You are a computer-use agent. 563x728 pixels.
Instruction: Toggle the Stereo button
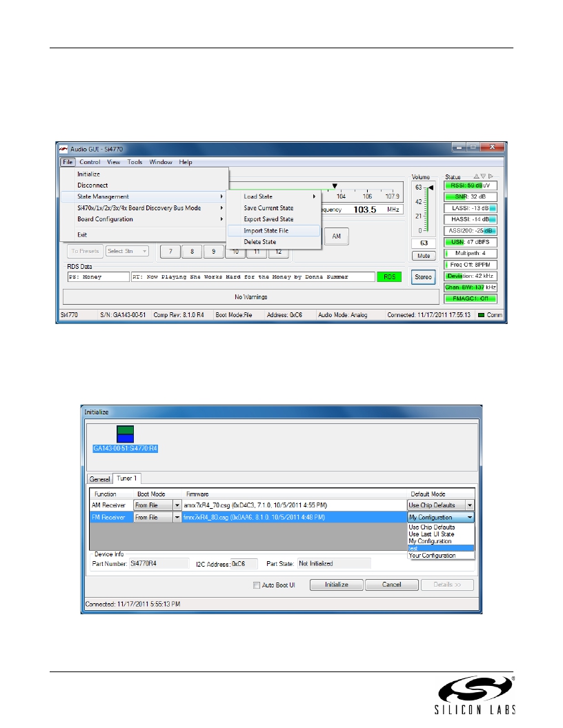(423, 277)
